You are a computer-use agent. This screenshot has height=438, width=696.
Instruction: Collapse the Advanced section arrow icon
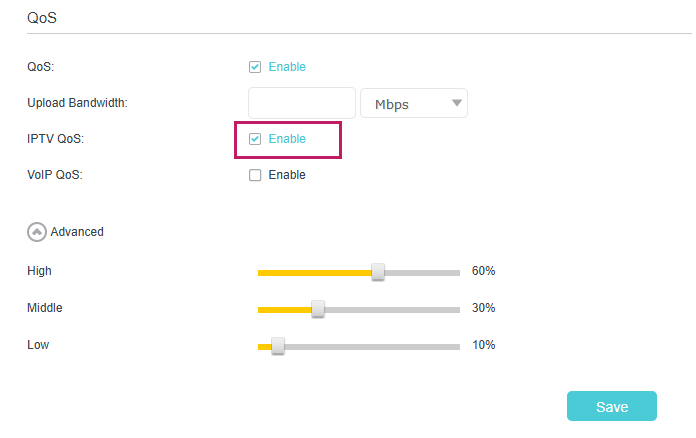tap(37, 232)
